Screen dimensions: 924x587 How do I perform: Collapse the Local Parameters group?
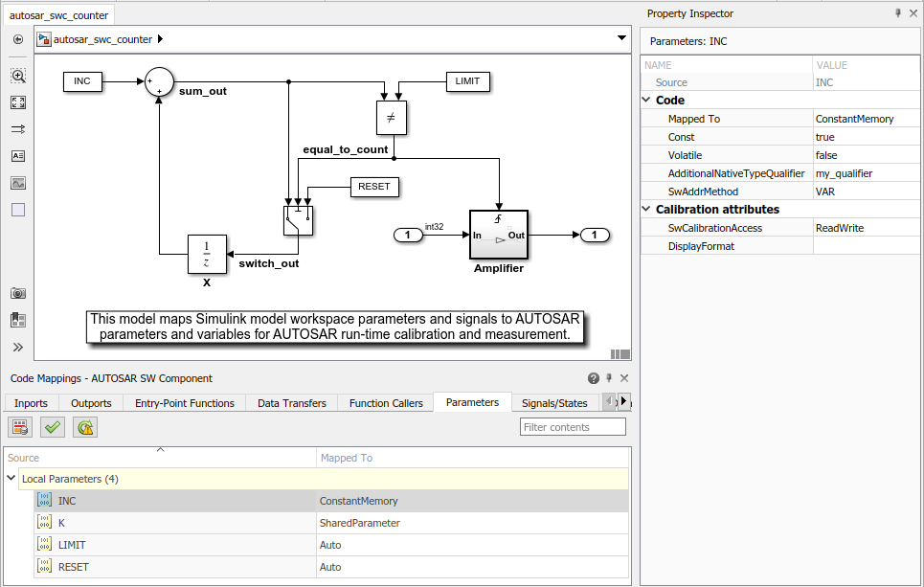click(x=11, y=478)
